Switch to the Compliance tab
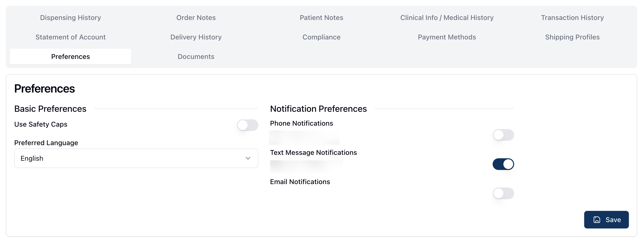This screenshot has height=244, width=644. coord(321,37)
